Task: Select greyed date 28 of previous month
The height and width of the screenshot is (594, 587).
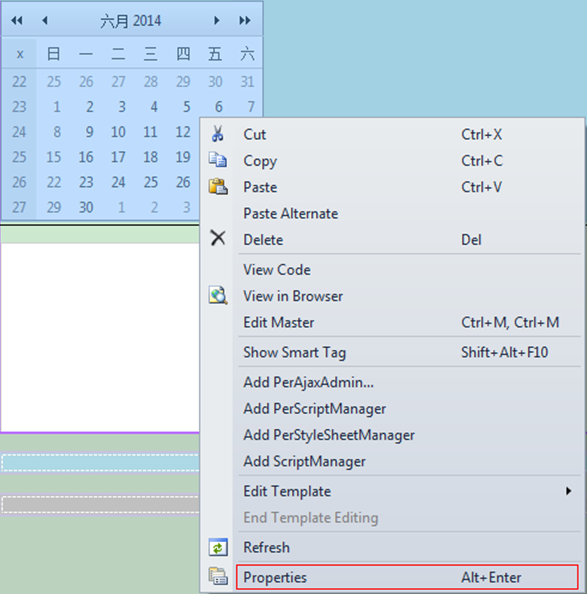Action: (x=150, y=82)
